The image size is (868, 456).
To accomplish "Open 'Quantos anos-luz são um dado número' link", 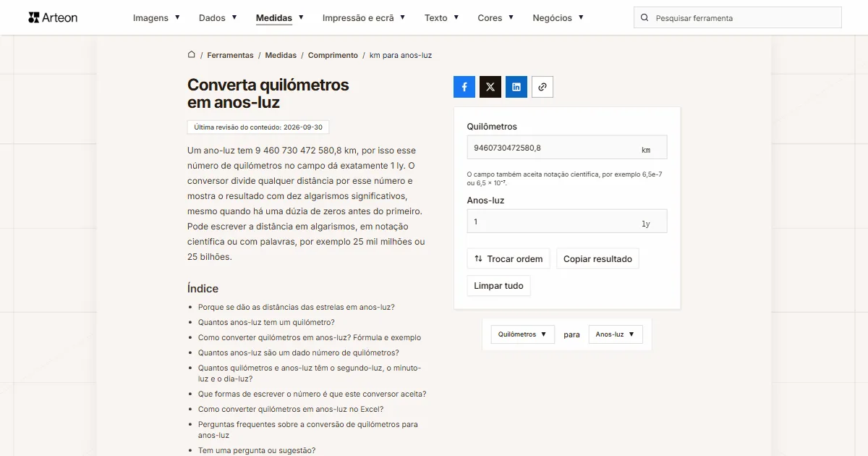I will coord(299,352).
